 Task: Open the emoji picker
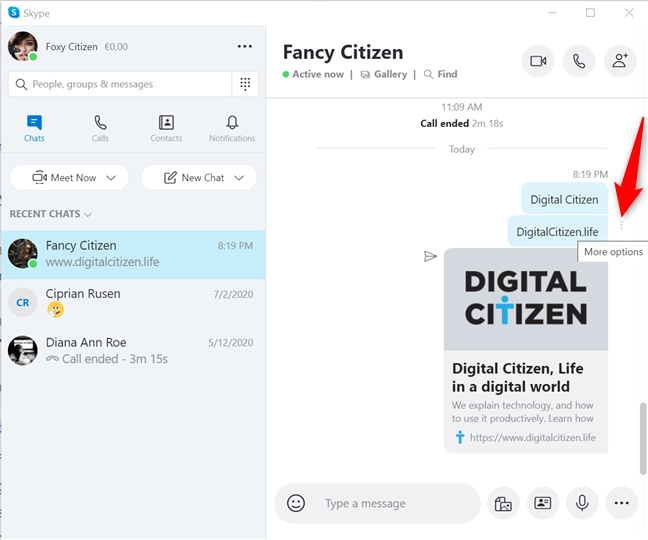pyautogui.click(x=296, y=503)
